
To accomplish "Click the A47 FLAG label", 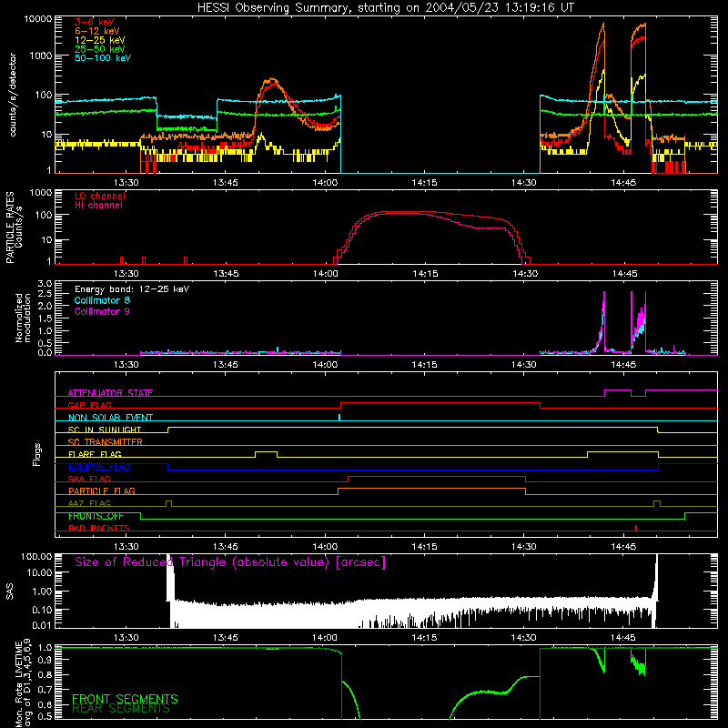I will coord(89,503).
